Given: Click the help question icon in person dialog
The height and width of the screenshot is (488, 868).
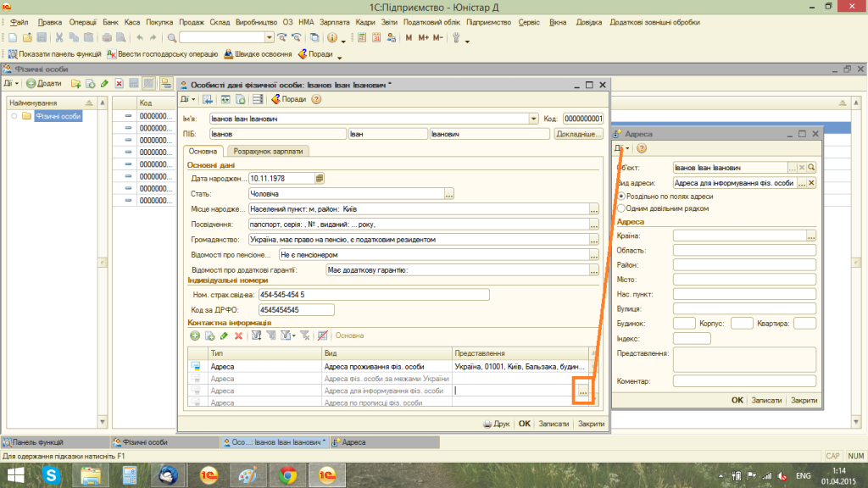Looking at the screenshot, I should pos(316,100).
